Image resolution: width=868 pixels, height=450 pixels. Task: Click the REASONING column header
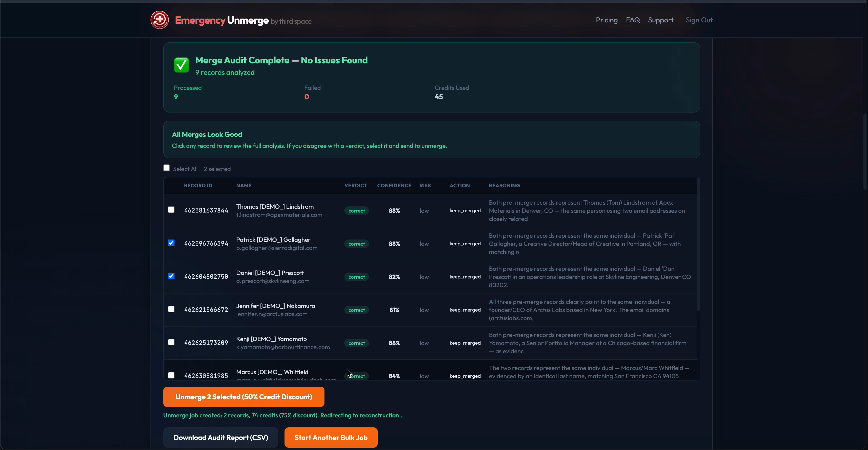coord(505,186)
